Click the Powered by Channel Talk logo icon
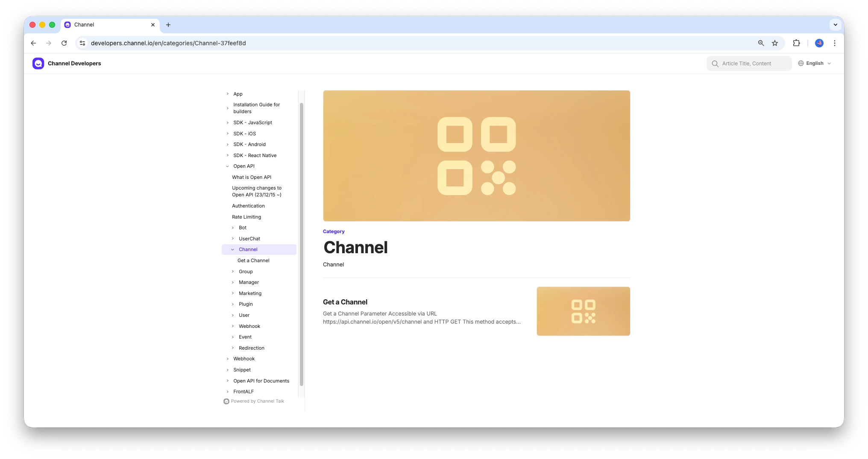This screenshot has height=459, width=868. 226,401
